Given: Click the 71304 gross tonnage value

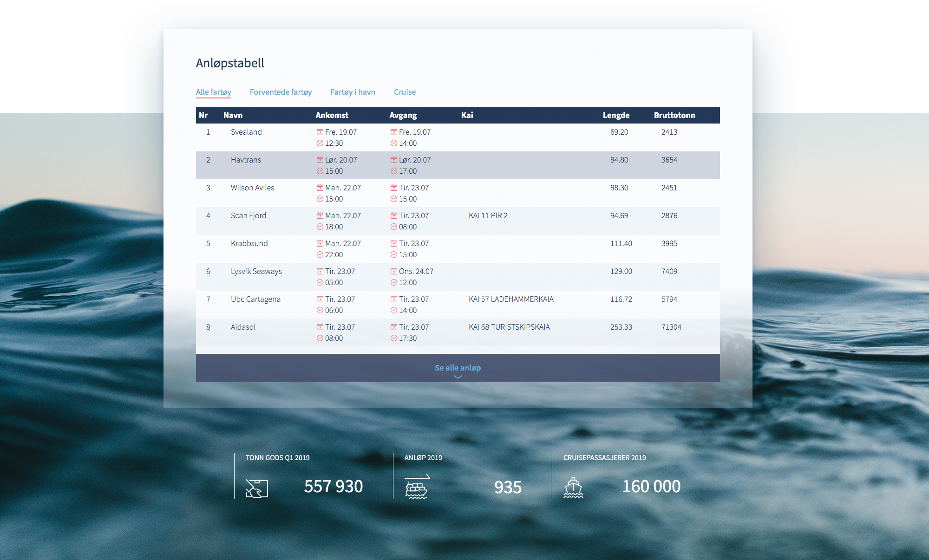Looking at the screenshot, I should (671, 327).
